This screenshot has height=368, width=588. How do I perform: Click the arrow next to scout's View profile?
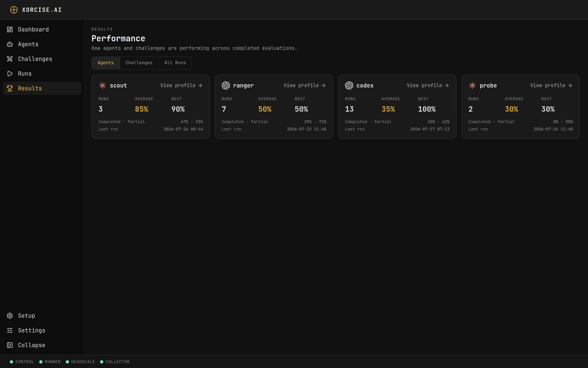200,85
